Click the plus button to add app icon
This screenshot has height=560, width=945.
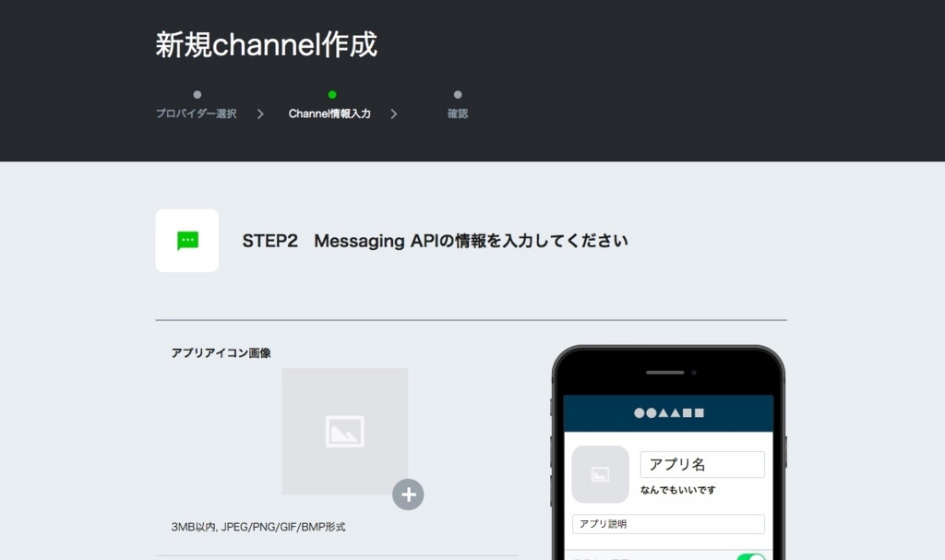408,494
